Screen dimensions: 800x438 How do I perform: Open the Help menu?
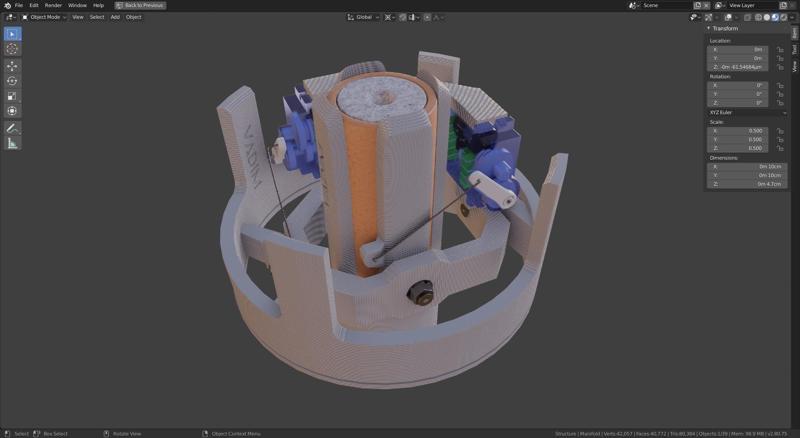(98, 5)
